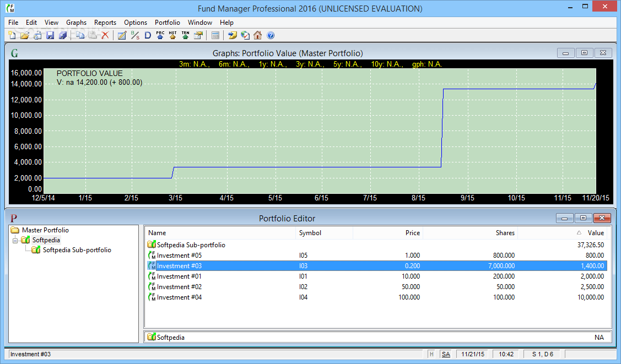This screenshot has width=621, height=364.
Task: Click the Home house toolbar icon
Action: pyautogui.click(x=258, y=36)
